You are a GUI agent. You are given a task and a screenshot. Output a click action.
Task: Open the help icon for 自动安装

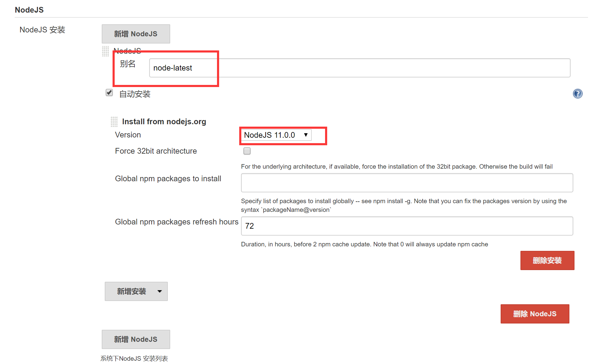click(x=577, y=94)
